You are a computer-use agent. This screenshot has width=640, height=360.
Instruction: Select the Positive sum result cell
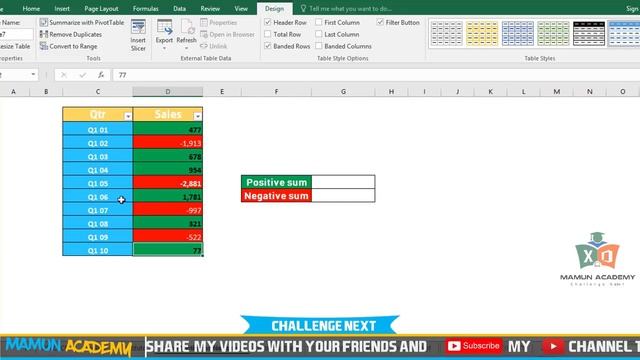tap(343, 182)
